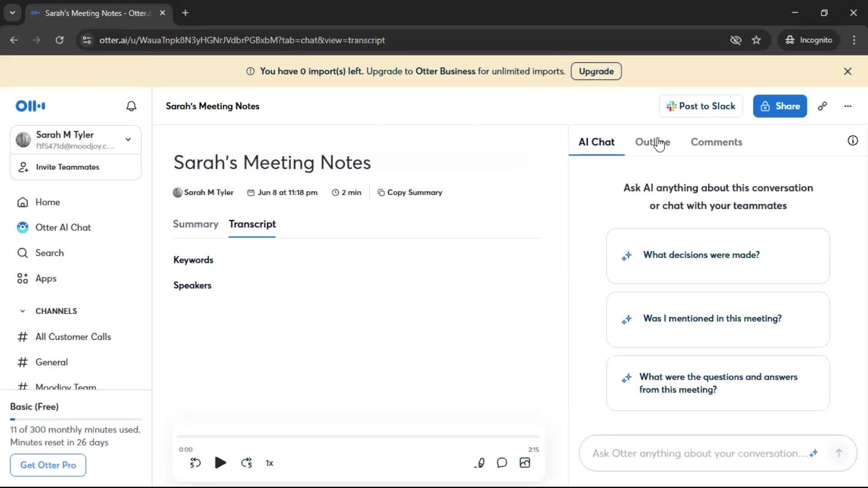Skip forward five seconds

(x=246, y=463)
